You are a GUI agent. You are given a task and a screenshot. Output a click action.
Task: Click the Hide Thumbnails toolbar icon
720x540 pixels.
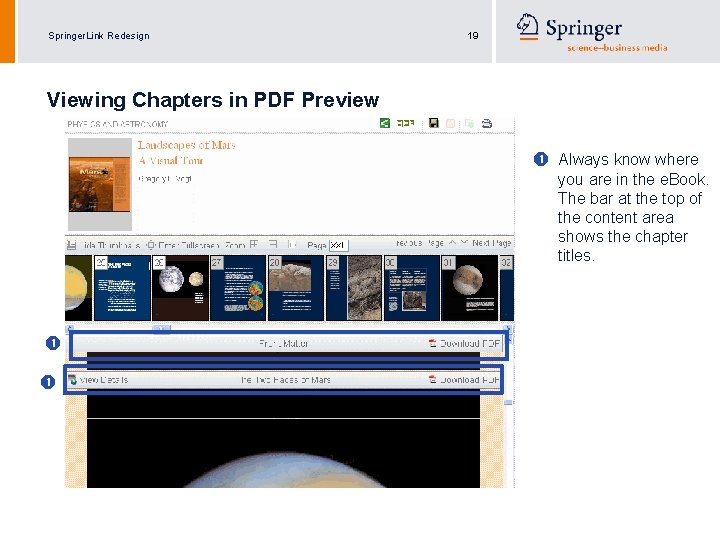click(x=71, y=245)
